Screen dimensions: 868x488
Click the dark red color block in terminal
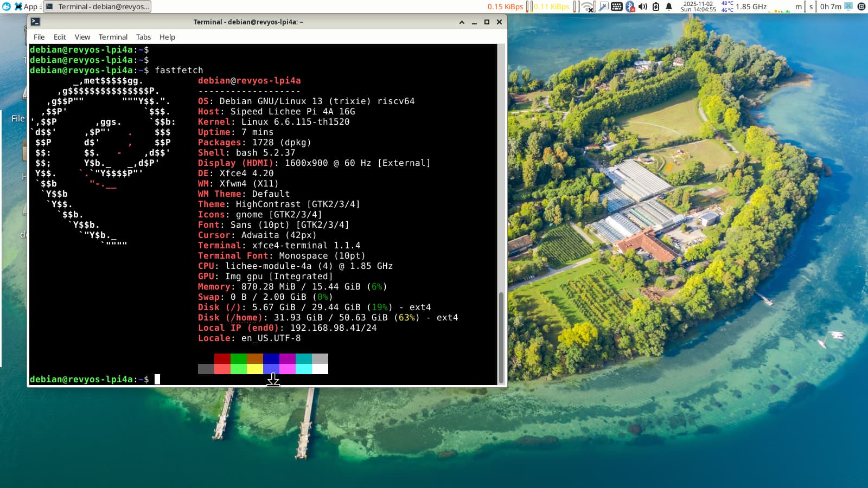coord(222,358)
